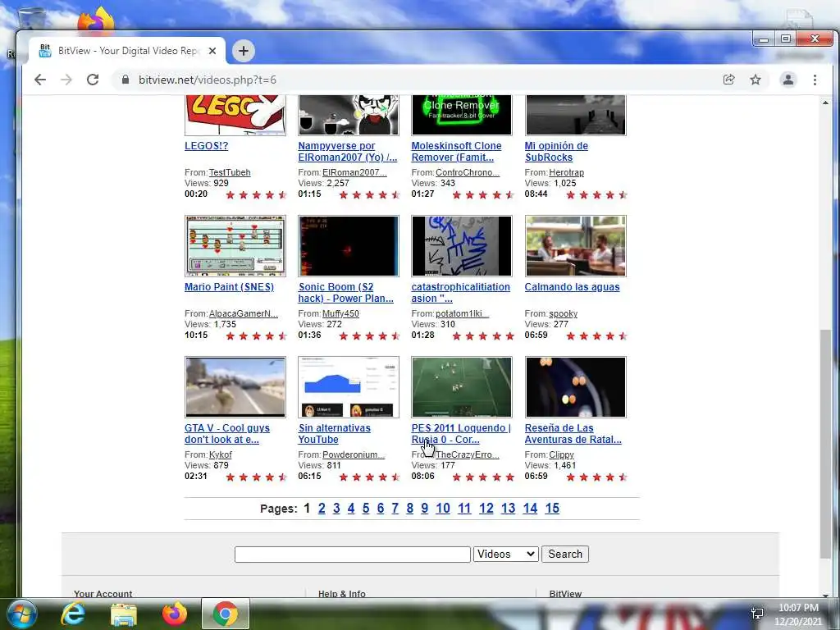Image resolution: width=840 pixels, height=630 pixels.
Task: Launch Internet Explorer from taskbar
Action: [x=73, y=614]
